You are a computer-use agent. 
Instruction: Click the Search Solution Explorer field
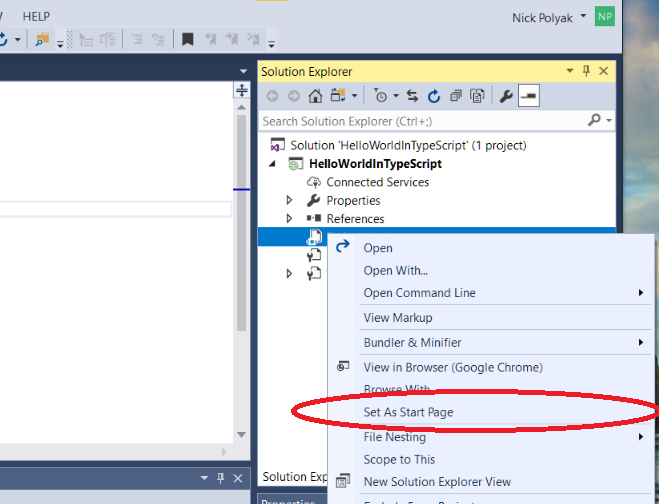423,121
